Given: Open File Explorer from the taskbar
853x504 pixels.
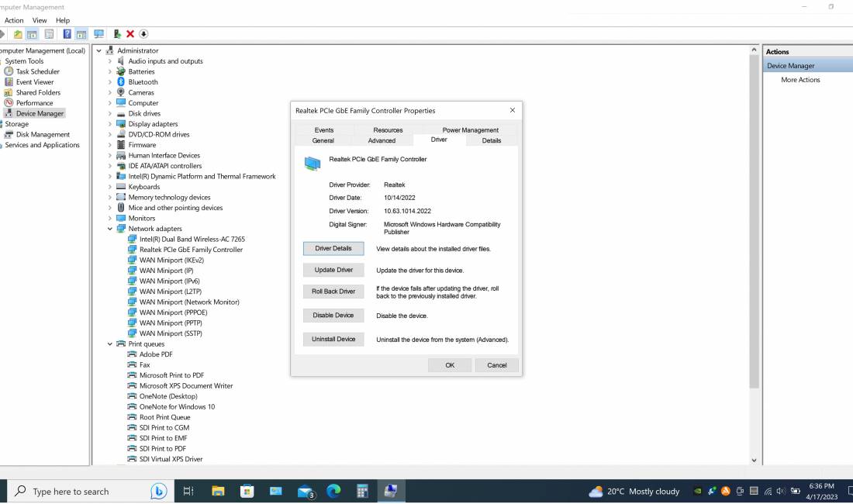Looking at the screenshot, I should 218,492.
